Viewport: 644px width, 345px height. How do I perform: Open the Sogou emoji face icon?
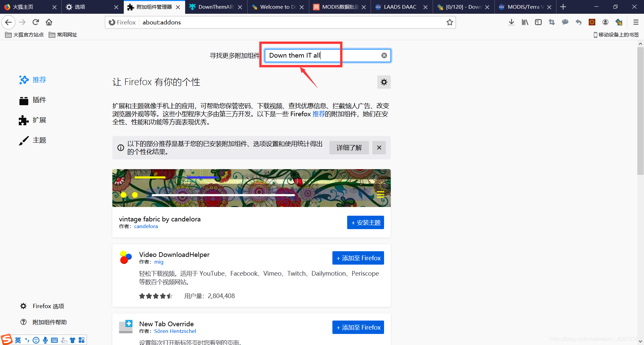tap(36, 340)
